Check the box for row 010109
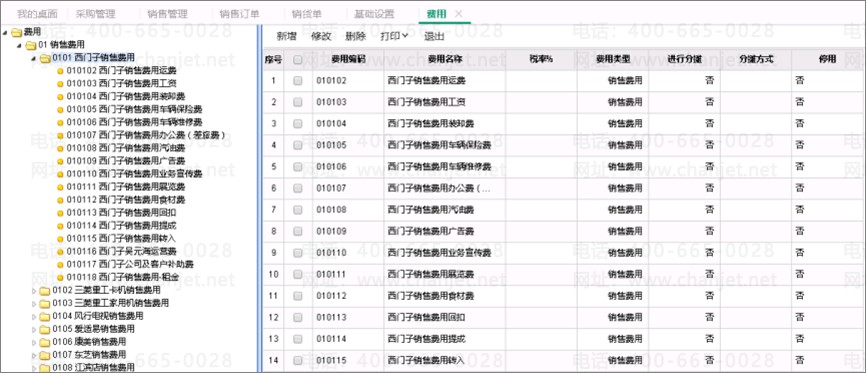Image resolution: width=866 pixels, height=373 pixels. point(298,232)
